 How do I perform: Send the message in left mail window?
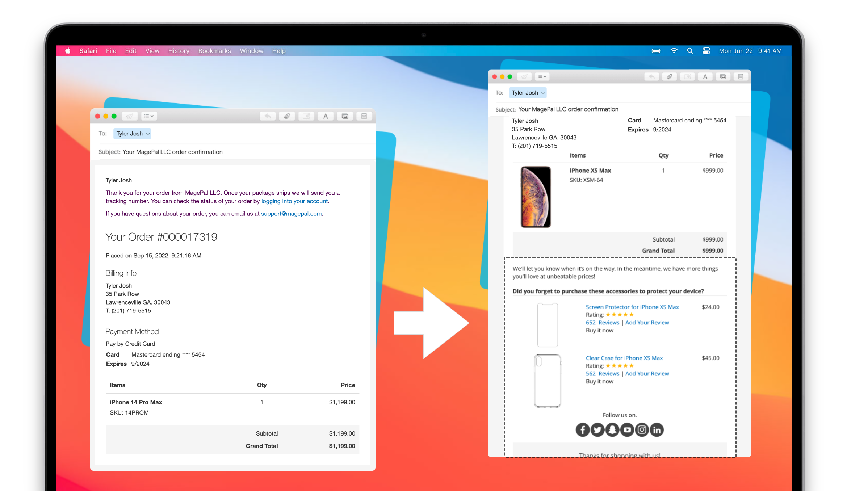point(129,116)
